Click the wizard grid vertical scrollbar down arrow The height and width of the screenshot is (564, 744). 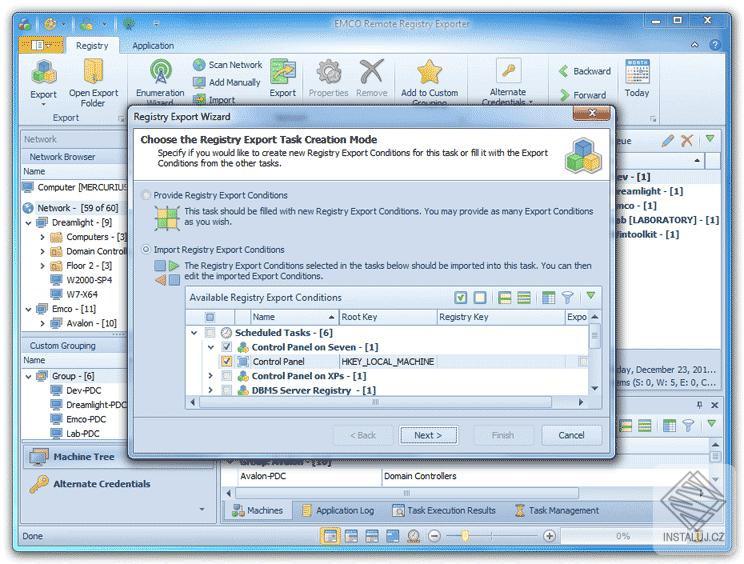click(x=595, y=388)
